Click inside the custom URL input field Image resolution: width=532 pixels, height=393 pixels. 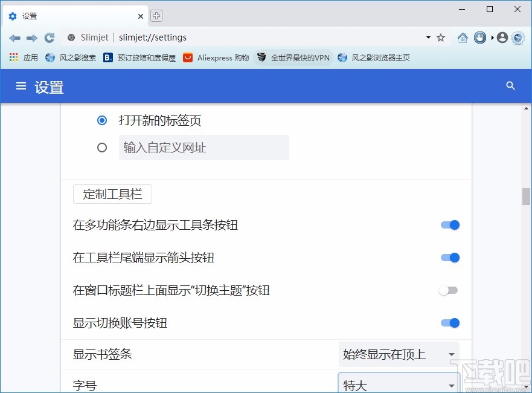coord(204,147)
